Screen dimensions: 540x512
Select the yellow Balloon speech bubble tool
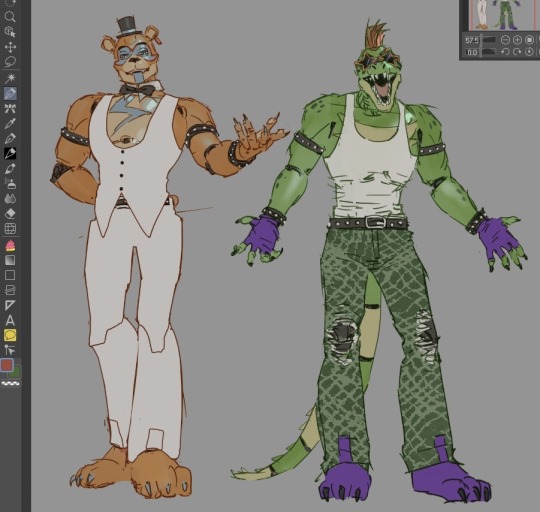[x=10, y=335]
